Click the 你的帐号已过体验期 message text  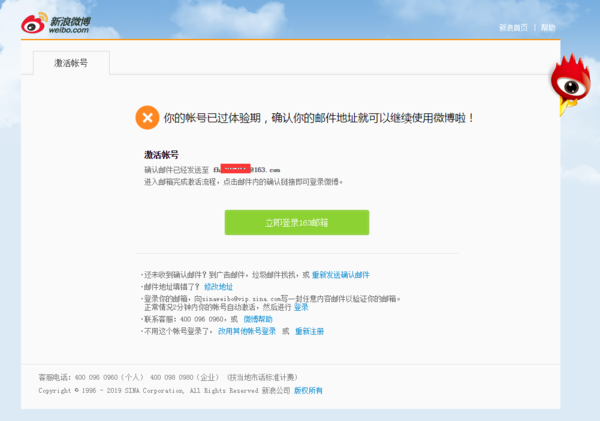319,118
